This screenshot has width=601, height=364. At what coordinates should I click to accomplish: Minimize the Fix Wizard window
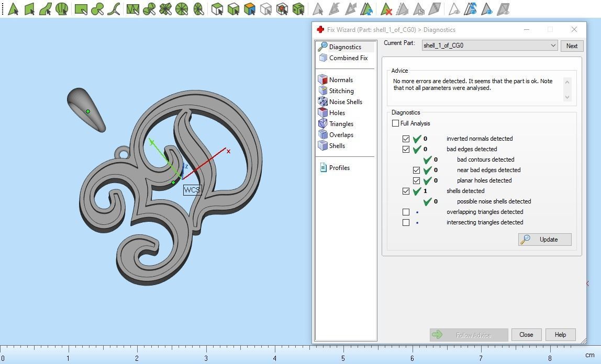click(x=527, y=29)
